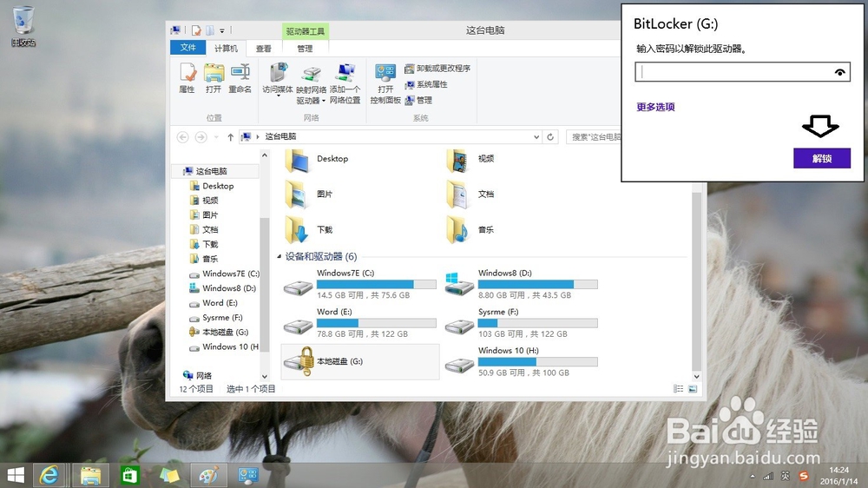Open the 回收站 (Recycle Bin) desktop icon
The image size is (868, 488).
pos(23,27)
